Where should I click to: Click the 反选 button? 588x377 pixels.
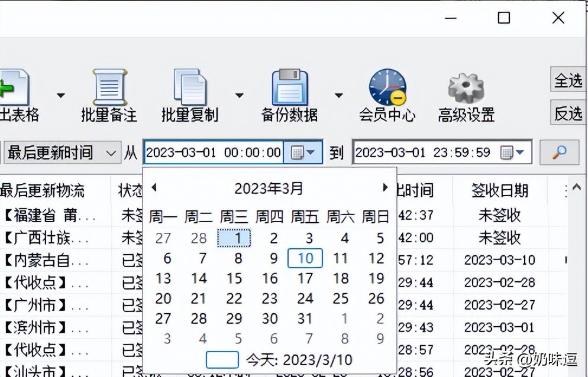[x=568, y=113]
